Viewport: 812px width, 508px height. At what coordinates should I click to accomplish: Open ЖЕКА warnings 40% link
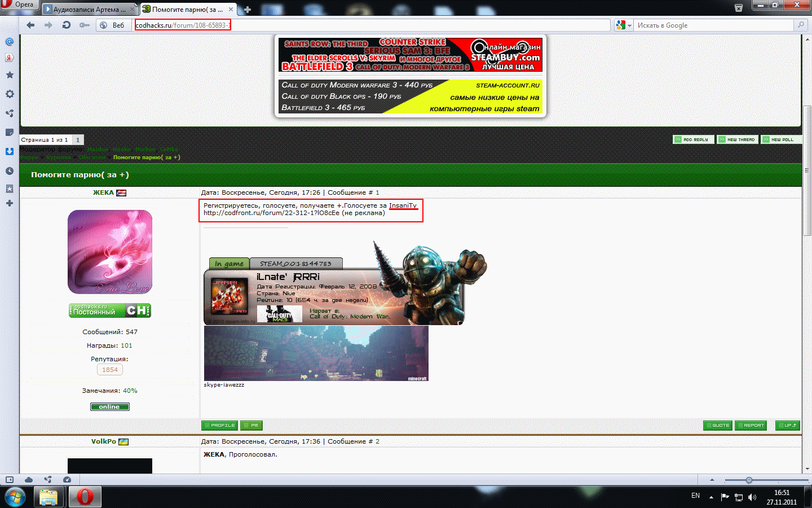(130, 391)
